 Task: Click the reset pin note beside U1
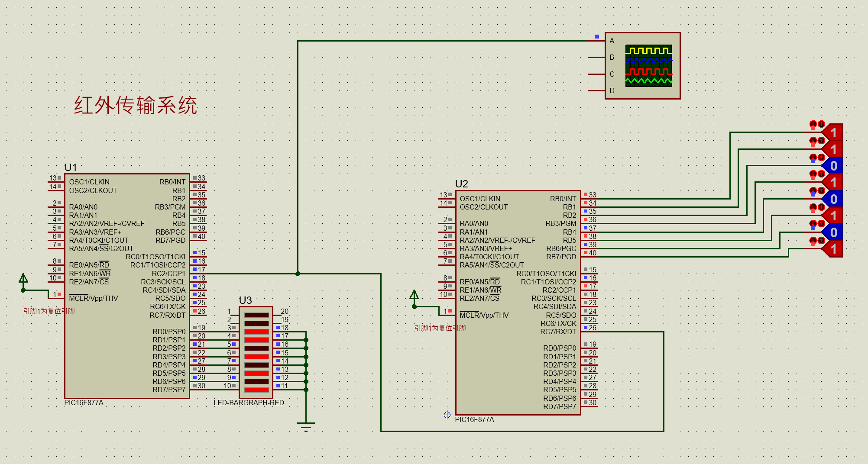pos(49,311)
